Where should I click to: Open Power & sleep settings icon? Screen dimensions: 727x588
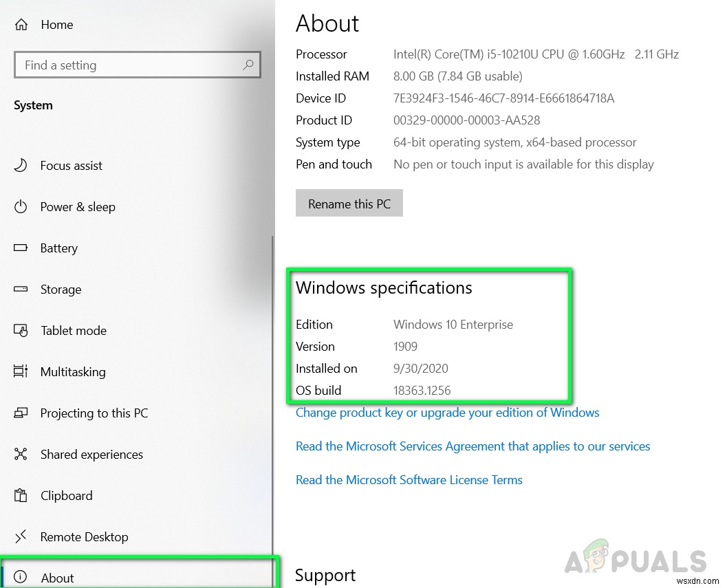point(21,206)
